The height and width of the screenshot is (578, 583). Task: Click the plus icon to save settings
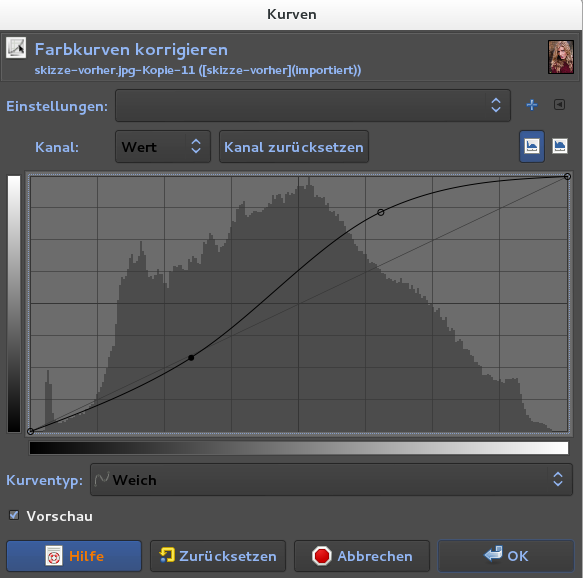coord(532,105)
